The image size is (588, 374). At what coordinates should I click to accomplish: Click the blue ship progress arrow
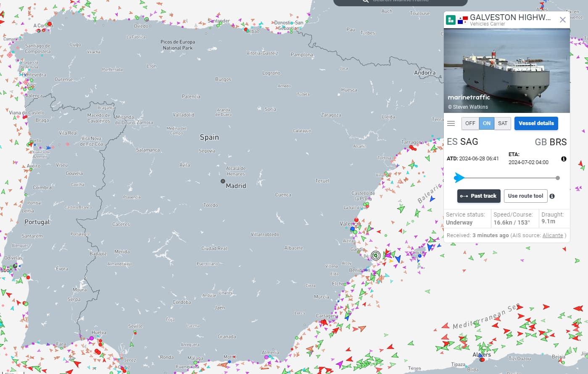pos(459,178)
